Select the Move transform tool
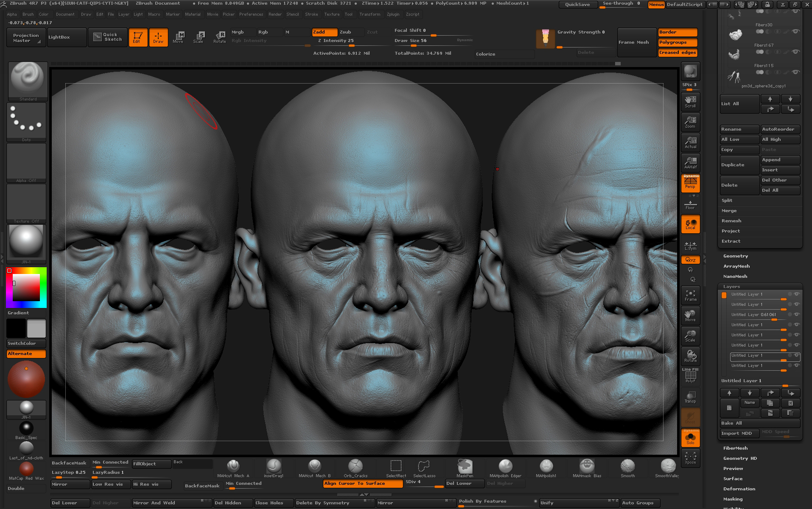This screenshot has height=509, width=812. (x=178, y=37)
